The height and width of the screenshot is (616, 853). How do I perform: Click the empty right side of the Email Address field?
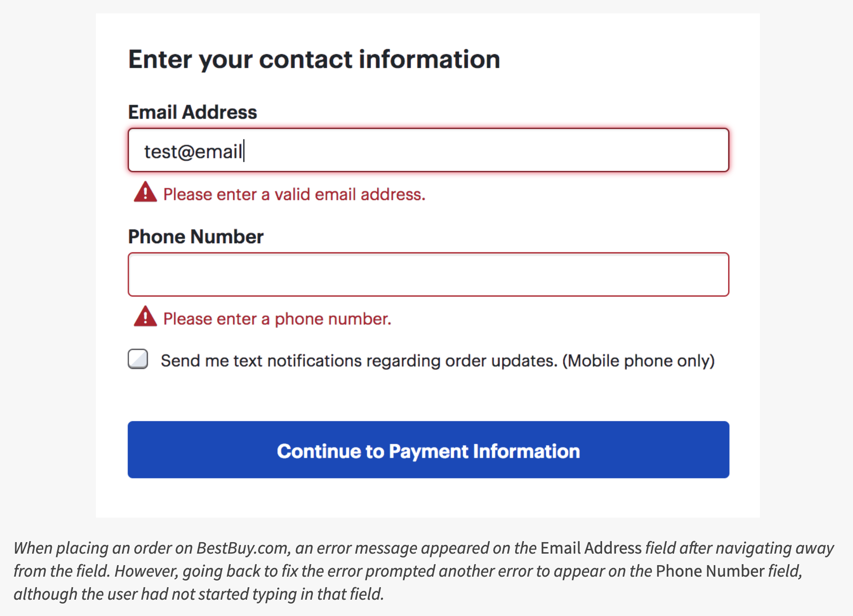pyautogui.click(x=528, y=150)
